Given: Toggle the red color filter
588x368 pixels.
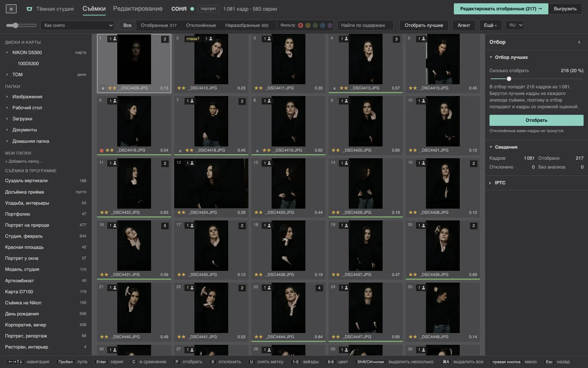Looking at the screenshot, I should 301,25.
